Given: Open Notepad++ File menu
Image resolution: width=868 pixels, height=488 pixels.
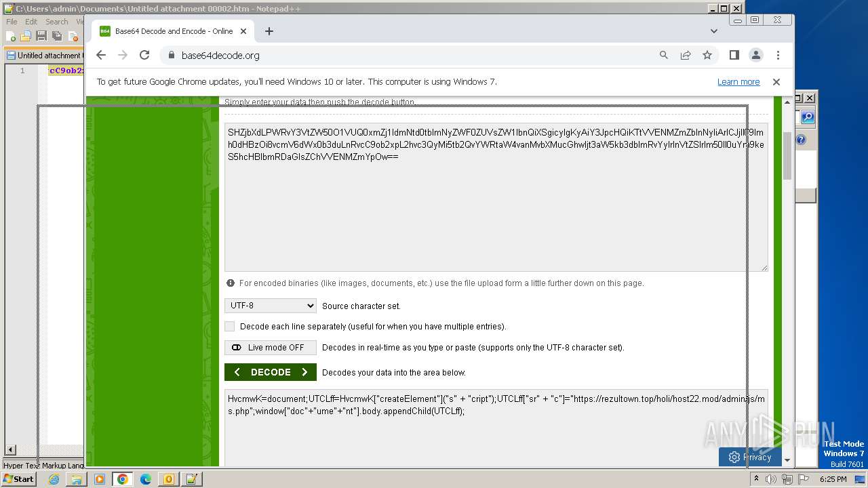Looking at the screenshot, I should (x=12, y=22).
